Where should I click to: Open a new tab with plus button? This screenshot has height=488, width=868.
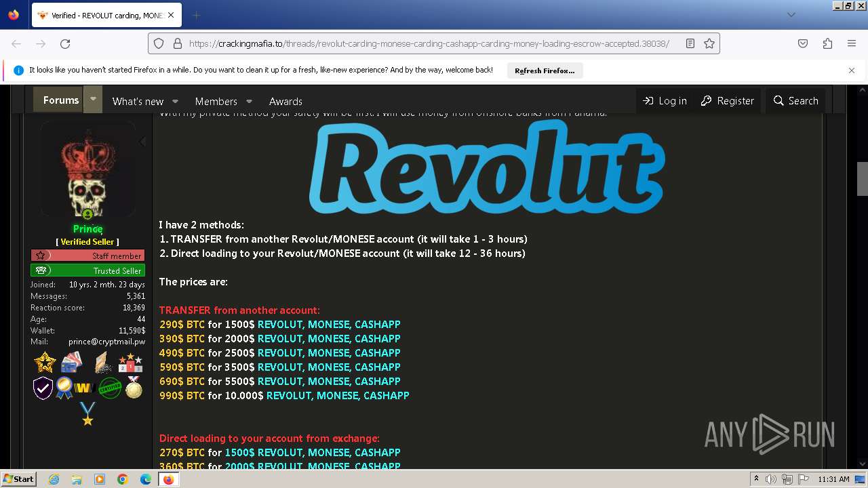pos(196,15)
